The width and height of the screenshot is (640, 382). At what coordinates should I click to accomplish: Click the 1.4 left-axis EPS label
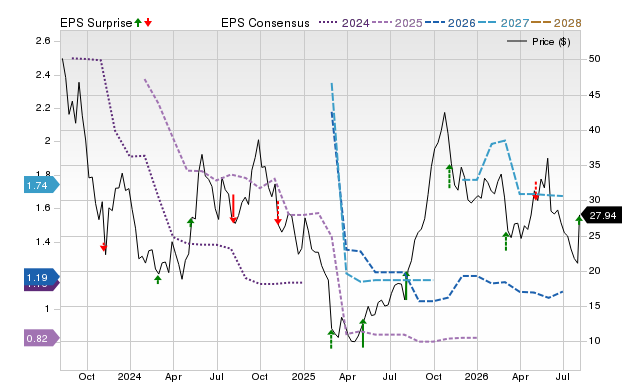pyautogui.click(x=43, y=242)
